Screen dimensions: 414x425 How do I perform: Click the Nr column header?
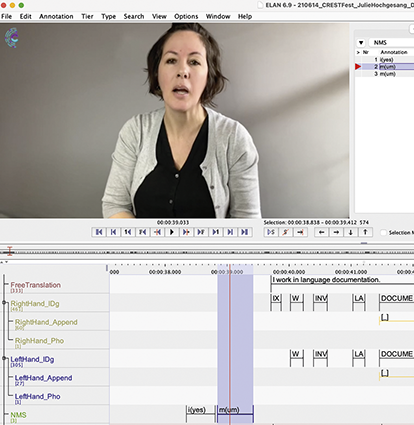[366, 52]
